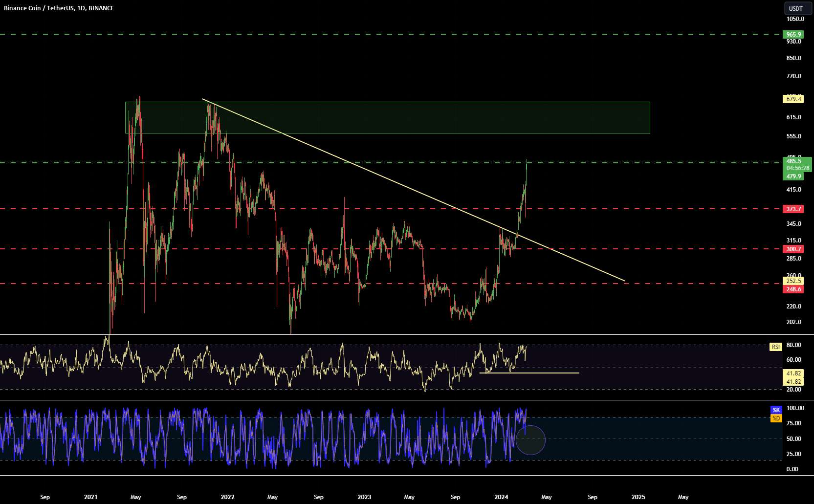The image size is (814, 504).
Task: Click the 2024 label on time axis
Action: pos(501,497)
